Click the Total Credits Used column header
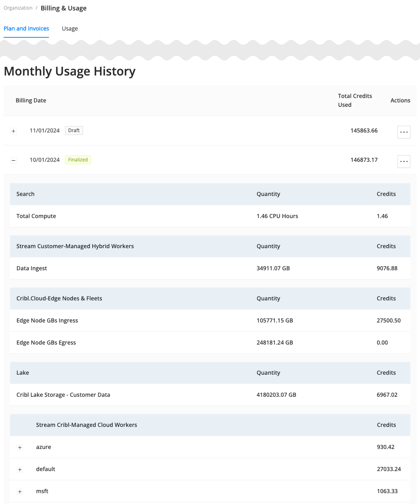This screenshot has width=420, height=504. click(355, 100)
